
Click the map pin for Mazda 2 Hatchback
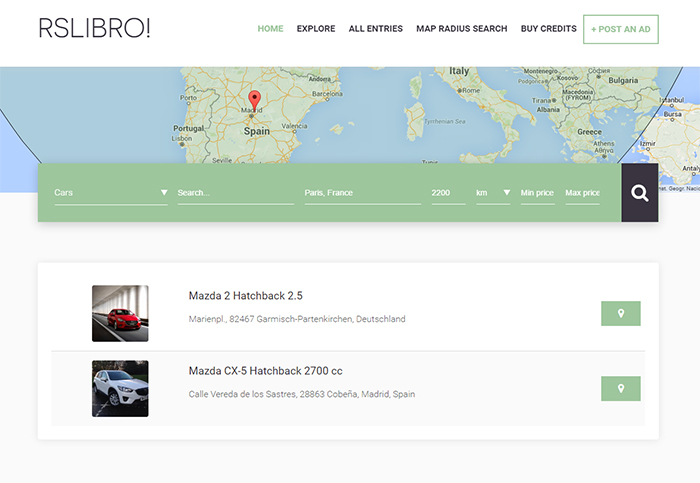621,313
